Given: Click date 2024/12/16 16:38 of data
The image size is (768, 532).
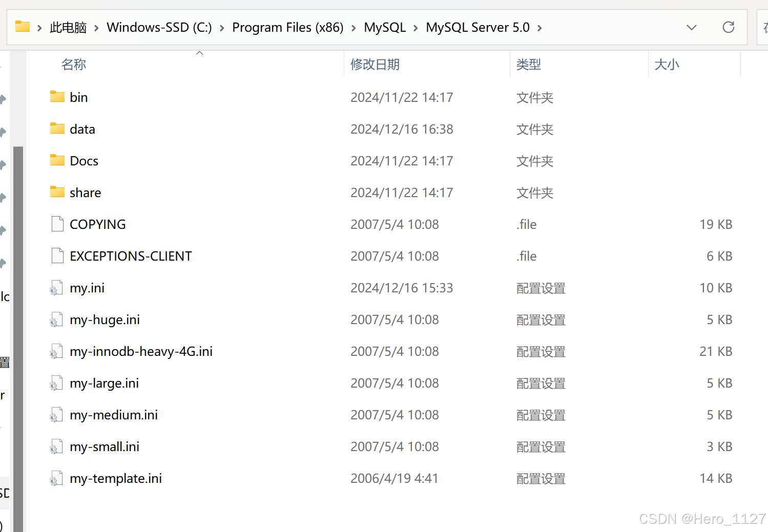Looking at the screenshot, I should coord(402,129).
